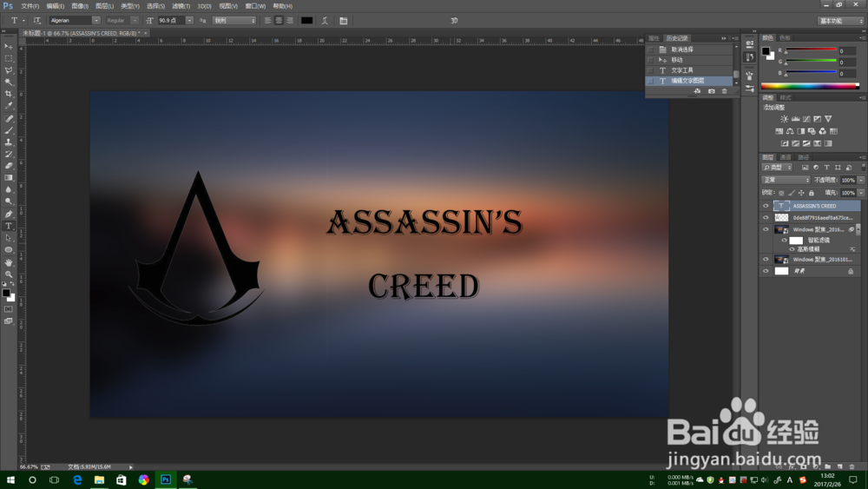Select the Healing Brush tool
This screenshot has height=489, width=868.
(x=9, y=118)
